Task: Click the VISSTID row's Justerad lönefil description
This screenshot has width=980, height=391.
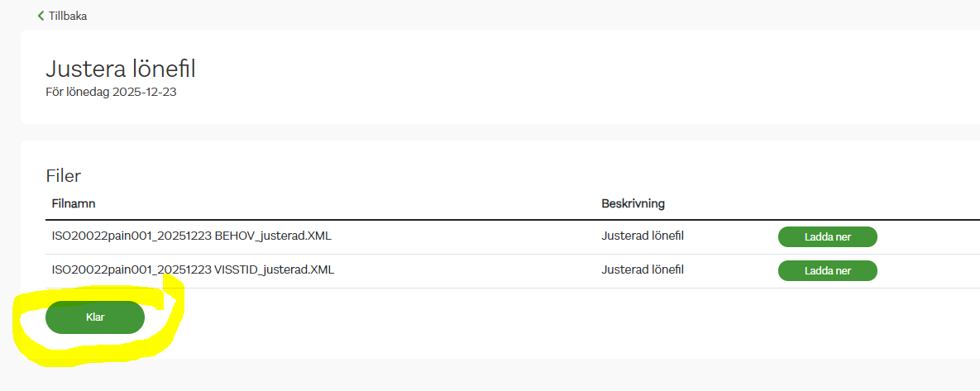Action: point(643,270)
